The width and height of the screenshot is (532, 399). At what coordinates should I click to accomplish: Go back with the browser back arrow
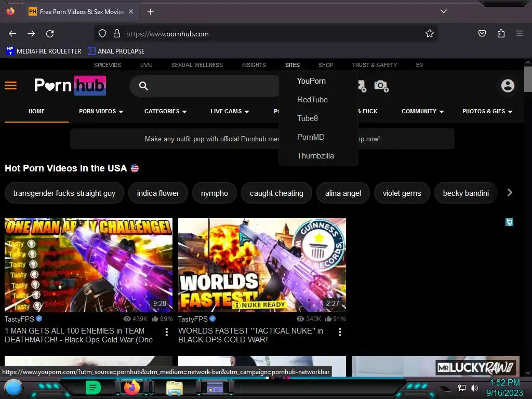(12, 34)
